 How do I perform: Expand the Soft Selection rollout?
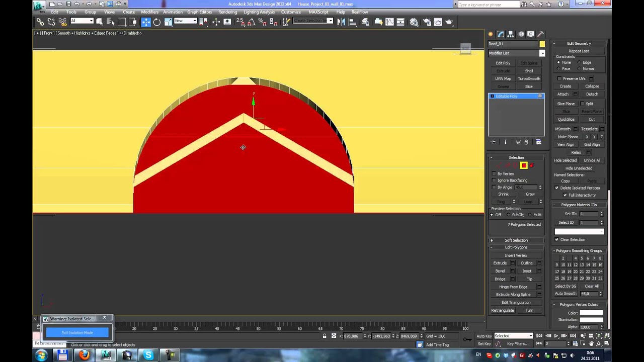(x=516, y=240)
